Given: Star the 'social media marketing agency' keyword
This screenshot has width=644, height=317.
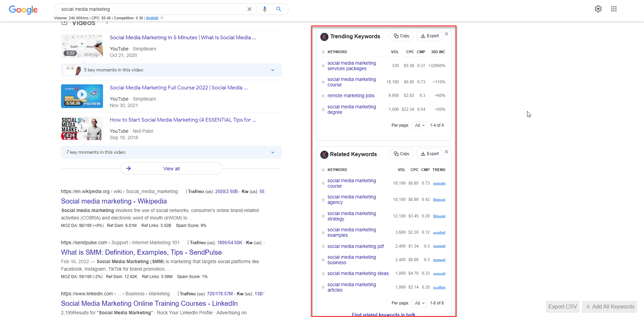Looking at the screenshot, I should pos(323,199).
